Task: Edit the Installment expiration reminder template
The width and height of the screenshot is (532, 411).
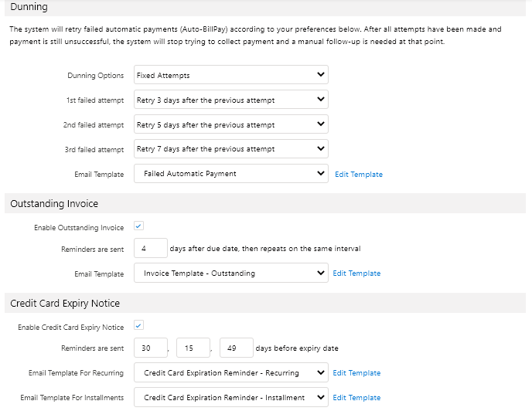Action: (356, 398)
